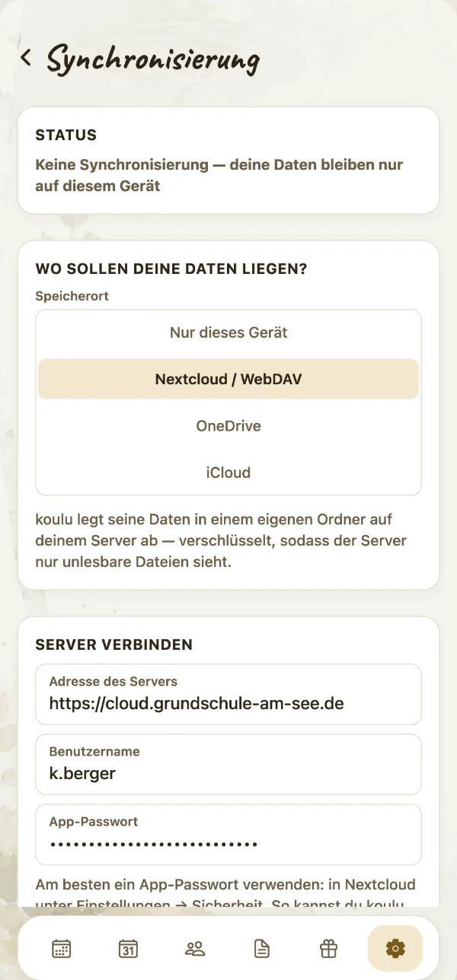Screen dimensions: 457x980
Task: Click the Synchronisierung page title
Action: [x=153, y=59]
